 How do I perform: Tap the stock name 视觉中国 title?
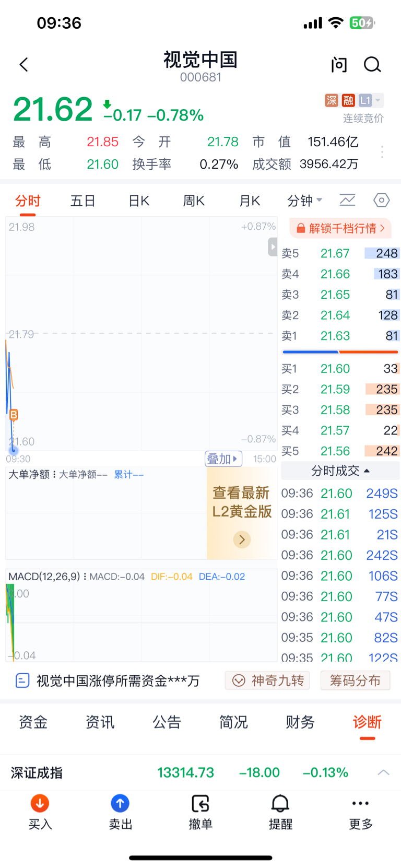coord(200,60)
